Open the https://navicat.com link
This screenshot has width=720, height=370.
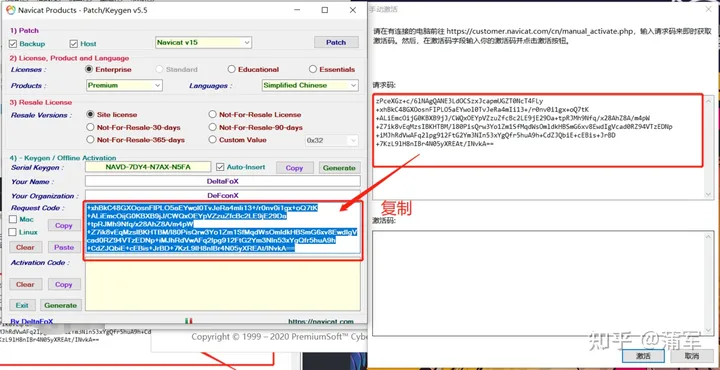pos(321,321)
